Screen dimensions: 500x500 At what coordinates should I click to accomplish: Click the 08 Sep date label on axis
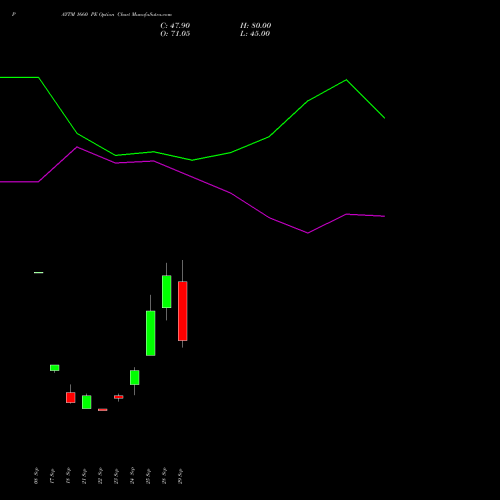coord(36,476)
